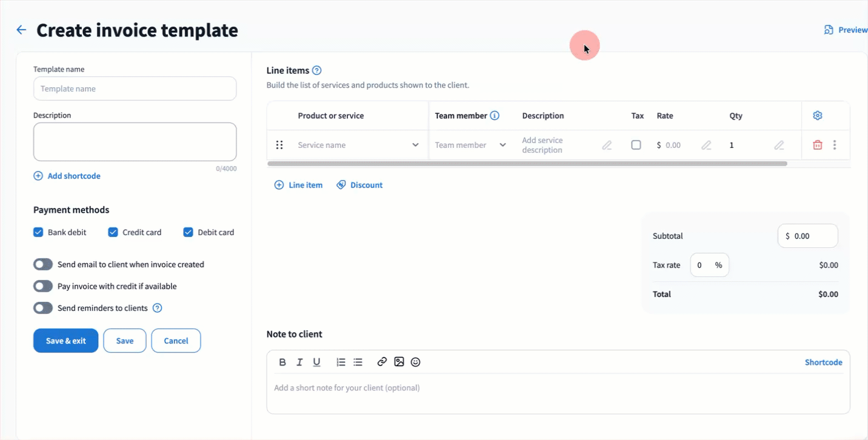Open the emoji picker in note toolbar
Screen dimensions: 868x440
416,362
